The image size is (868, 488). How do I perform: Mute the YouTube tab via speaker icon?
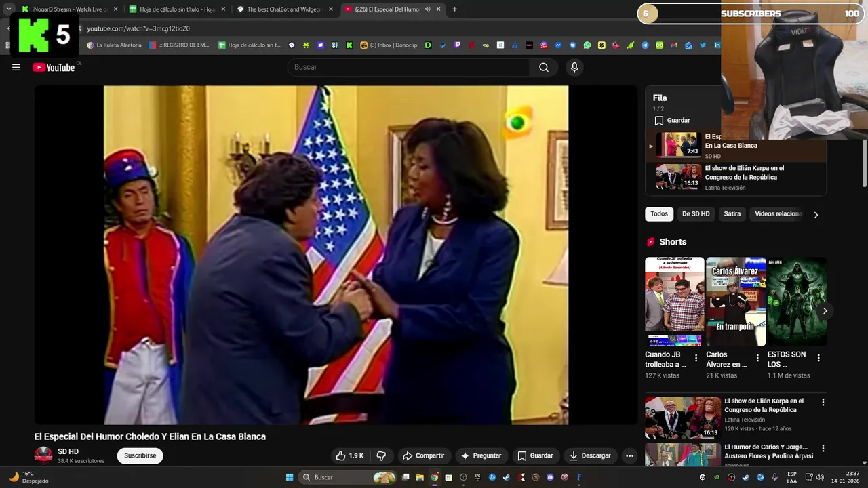tap(427, 9)
